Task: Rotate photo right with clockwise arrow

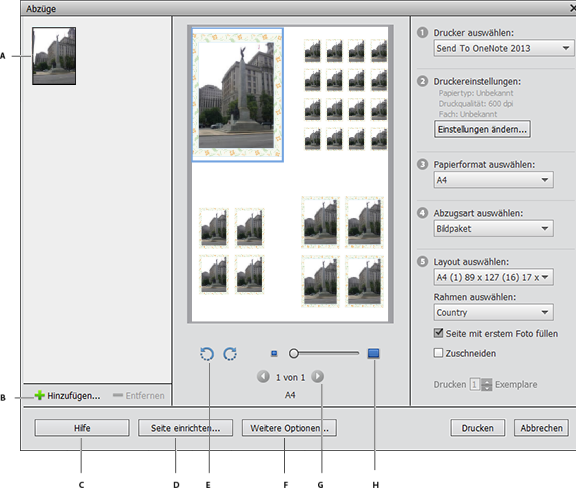Action: [x=230, y=354]
